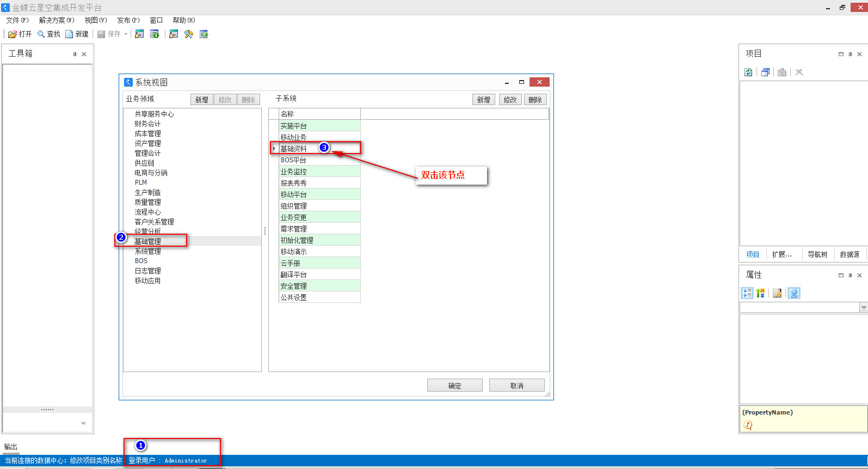
Task: Sort properties alphabetically with A-Z icon
Action: (x=761, y=293)
